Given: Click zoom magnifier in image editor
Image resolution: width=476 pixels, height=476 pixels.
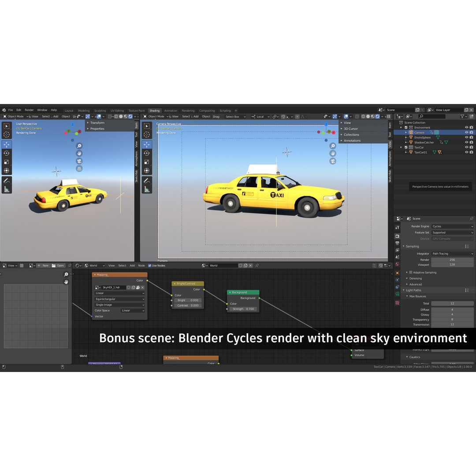Looking at the screenshot, I should click(x=66, y=275).
